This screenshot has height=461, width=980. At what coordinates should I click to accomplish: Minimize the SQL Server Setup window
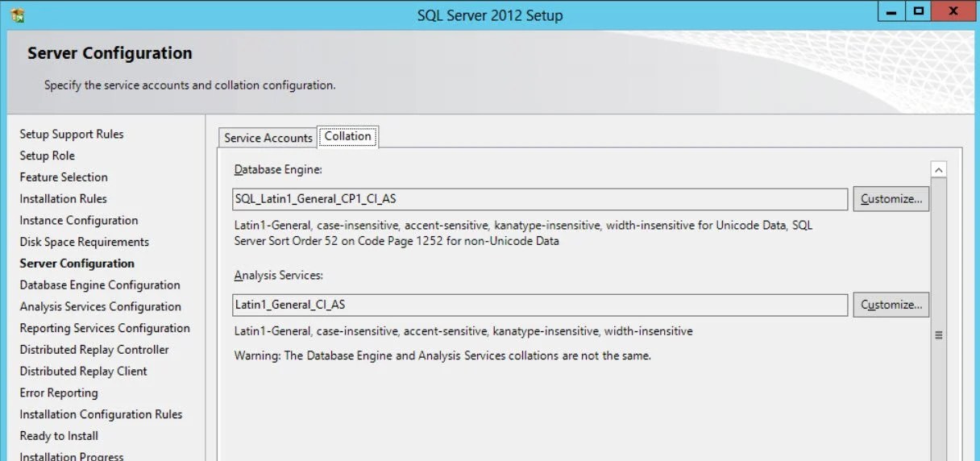pyautogui.click(x=890, y=12)
